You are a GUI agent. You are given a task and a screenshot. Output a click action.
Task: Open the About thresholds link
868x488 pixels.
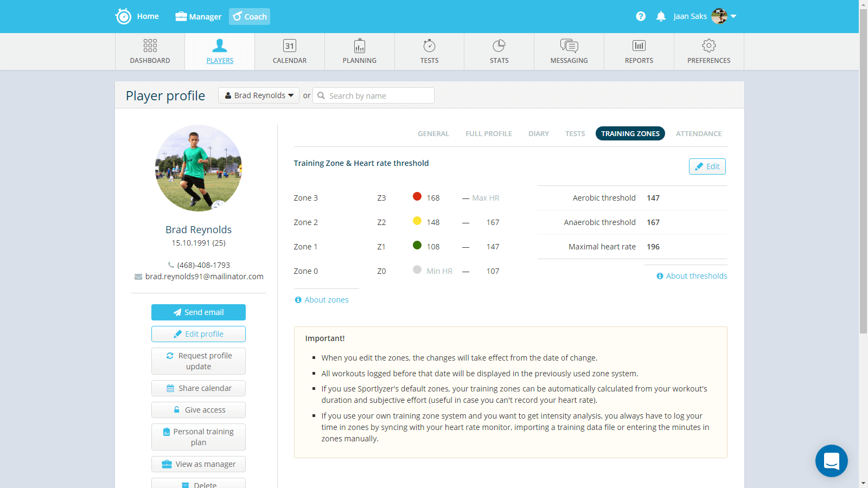coord(696,276)
